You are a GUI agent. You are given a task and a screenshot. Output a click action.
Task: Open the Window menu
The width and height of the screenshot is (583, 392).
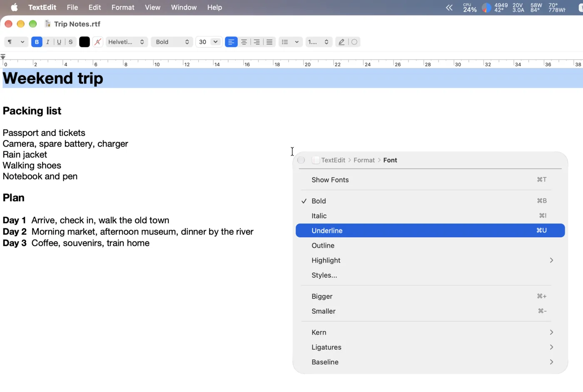[184, 7]
